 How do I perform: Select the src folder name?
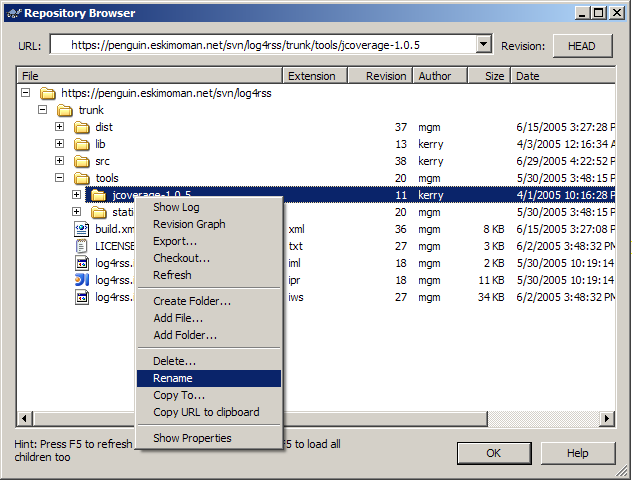point(102,161)
